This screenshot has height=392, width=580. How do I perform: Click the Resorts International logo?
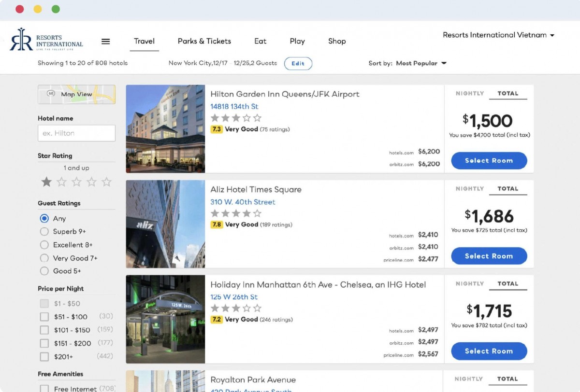46,41
